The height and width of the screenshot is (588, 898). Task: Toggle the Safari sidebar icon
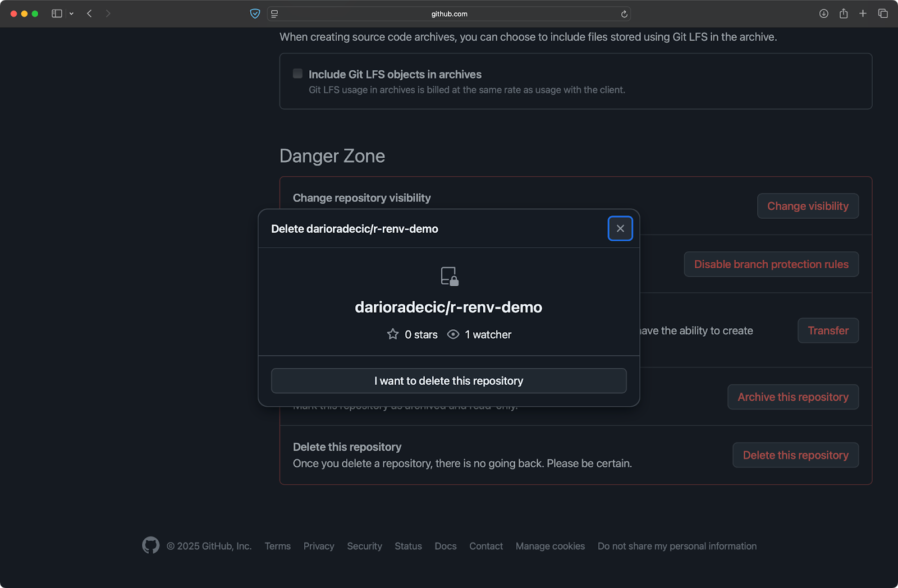coord(57,13)
